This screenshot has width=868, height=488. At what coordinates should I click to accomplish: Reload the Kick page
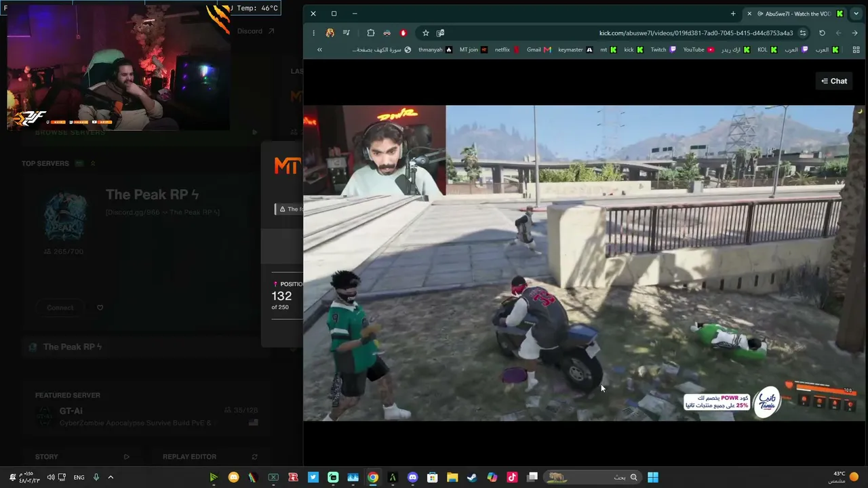(x=822, y=33)
